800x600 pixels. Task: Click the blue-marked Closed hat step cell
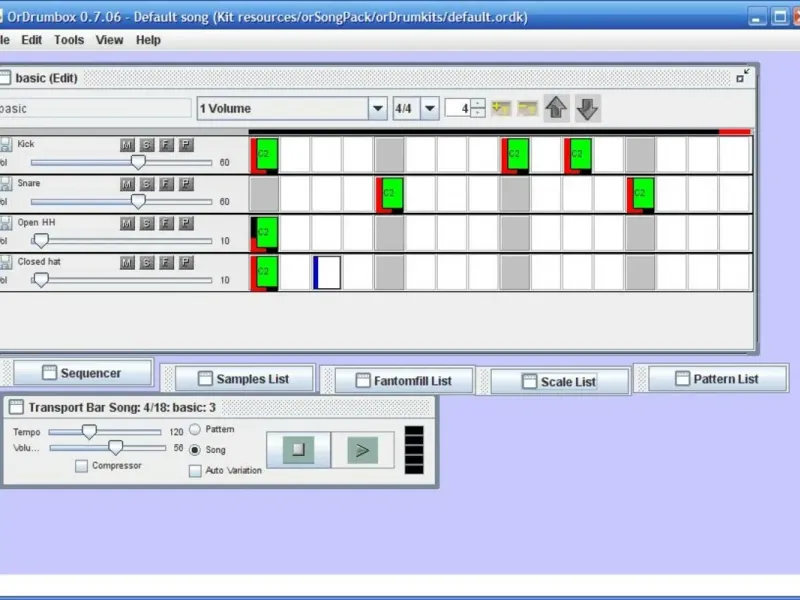click(327, 272)
